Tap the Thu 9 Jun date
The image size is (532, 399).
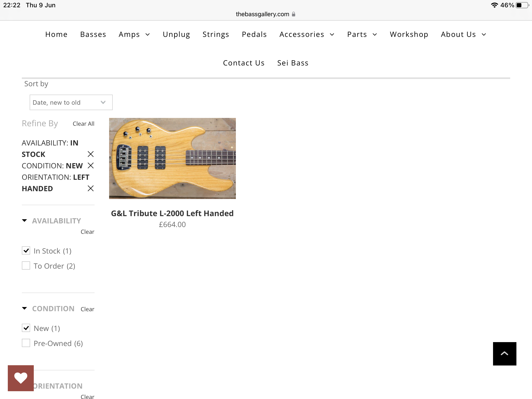(41, 5)
